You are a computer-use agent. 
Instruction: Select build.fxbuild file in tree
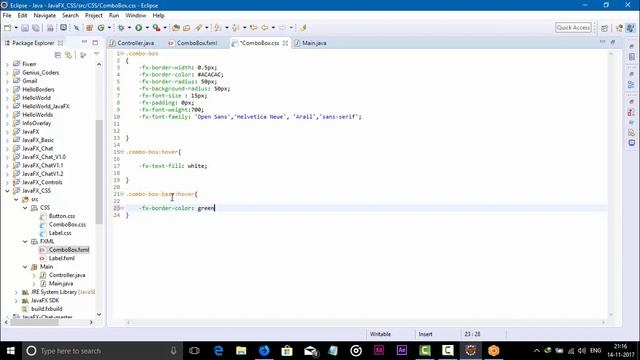tap(47, 309)
